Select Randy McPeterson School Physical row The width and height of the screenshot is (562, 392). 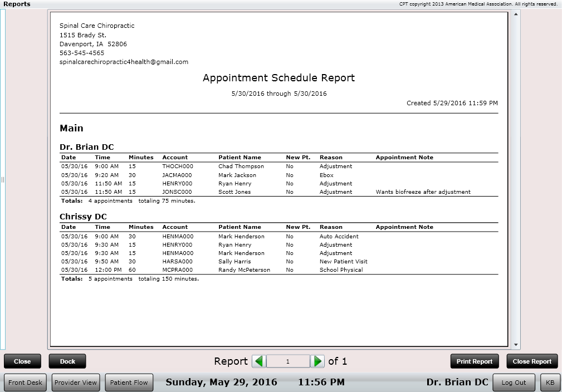point(244,270)
